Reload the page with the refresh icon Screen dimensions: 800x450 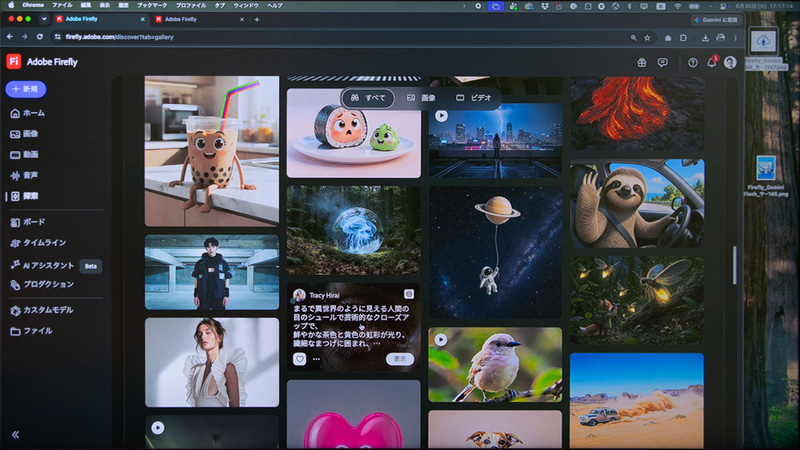(x=40, y=37)
